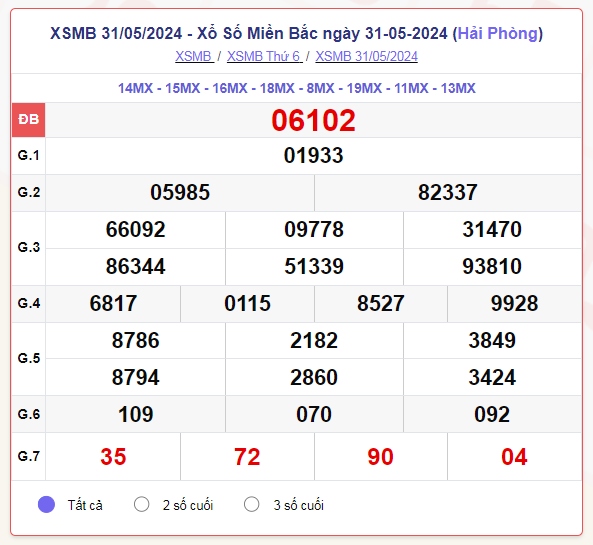Select the "Tất cả" radio option
This screenshot has width=593, height=545.
pyautogui.click(x=47, y=505)
